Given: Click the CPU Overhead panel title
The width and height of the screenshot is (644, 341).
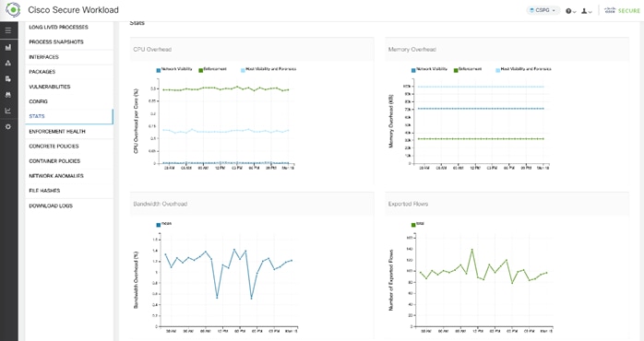Looking at the screenshot, I should click(152, 49).
